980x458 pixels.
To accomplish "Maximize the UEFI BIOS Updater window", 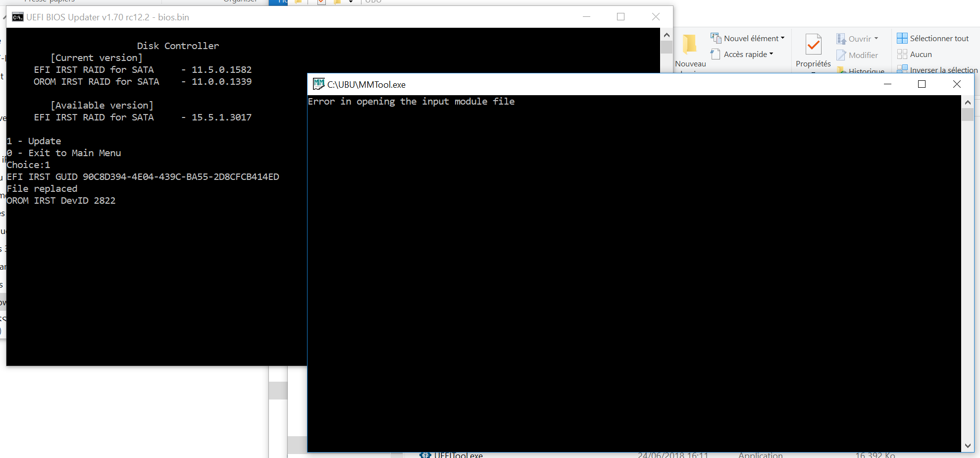I will (x=620, y=17).
